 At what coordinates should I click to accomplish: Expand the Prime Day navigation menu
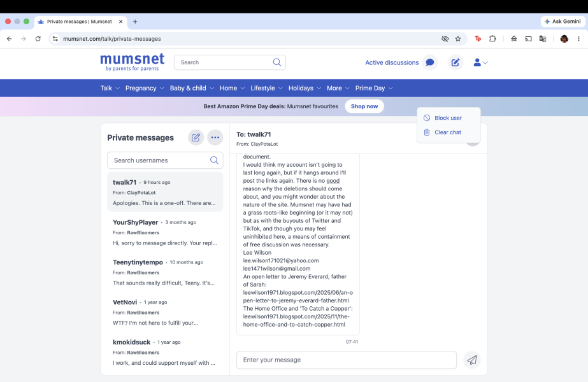coord(374,88)
